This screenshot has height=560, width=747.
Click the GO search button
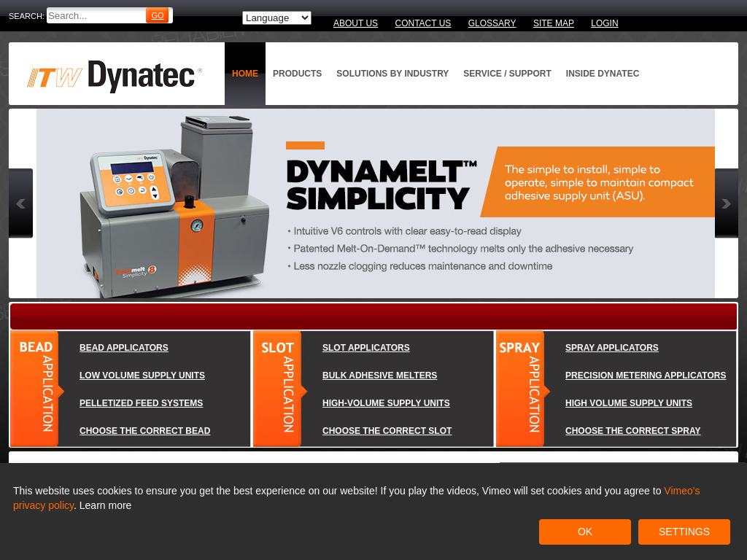[158, 16]
